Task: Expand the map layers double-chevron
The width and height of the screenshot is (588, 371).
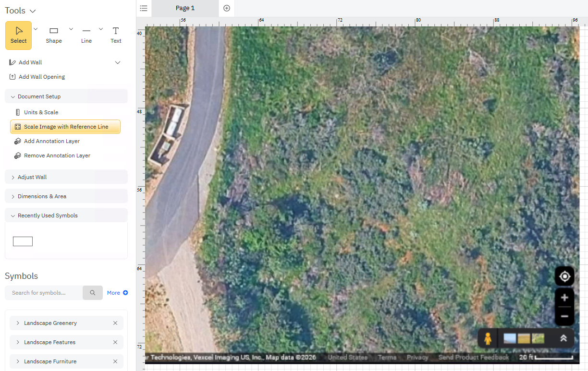Action: coord(563,338)
